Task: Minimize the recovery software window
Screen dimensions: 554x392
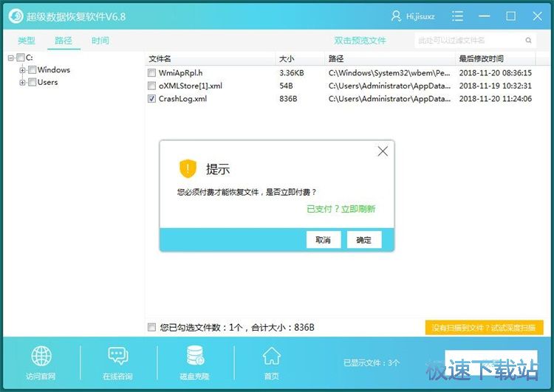Action: pos(484,16)
